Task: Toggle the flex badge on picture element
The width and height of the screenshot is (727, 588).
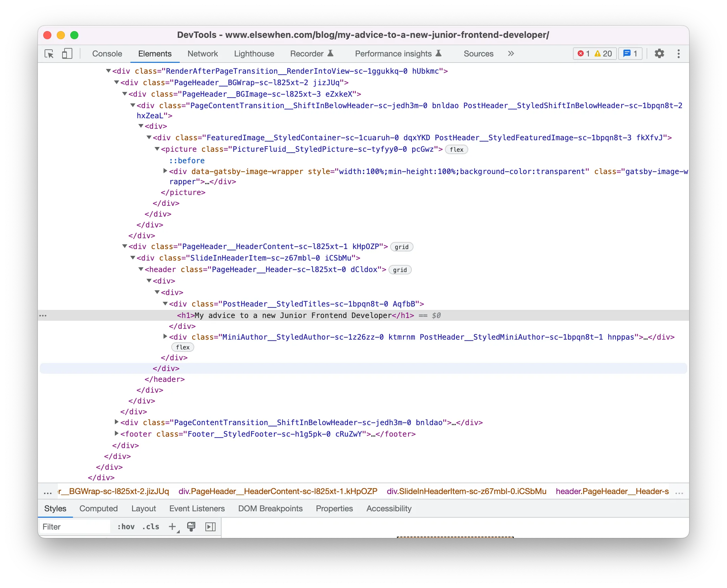Action: click(456, 149)
